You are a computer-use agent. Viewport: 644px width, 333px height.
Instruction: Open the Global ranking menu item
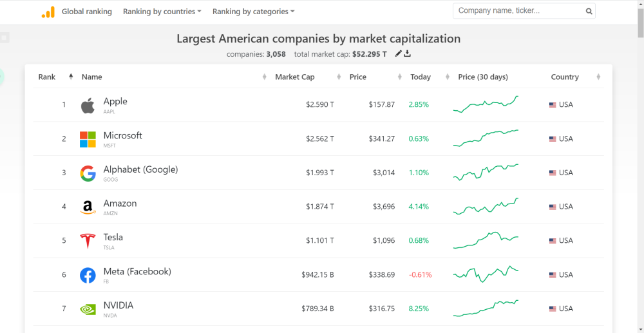[x=87, y=12]
